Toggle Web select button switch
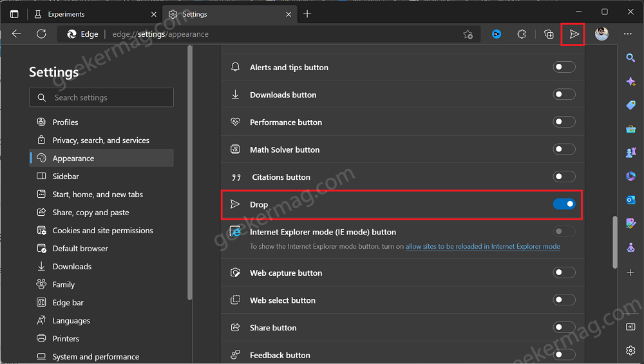644x364 pixels. coord(564,300)
